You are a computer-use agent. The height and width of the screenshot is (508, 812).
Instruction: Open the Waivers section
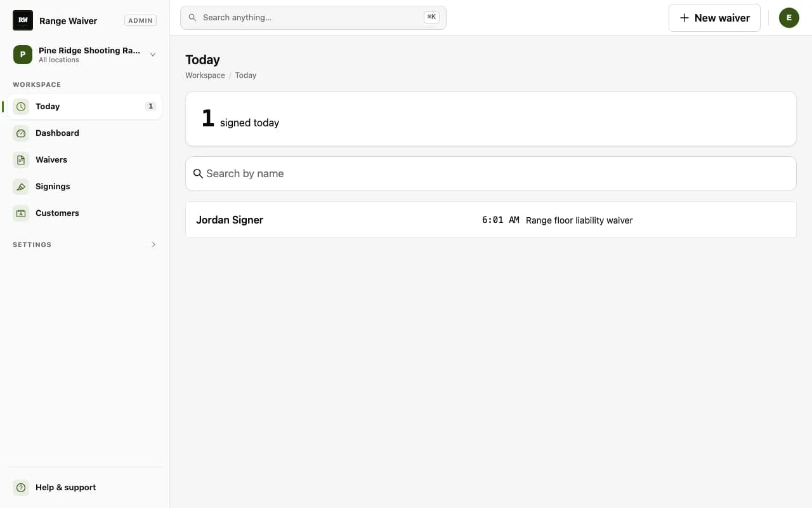pos(85,160)
